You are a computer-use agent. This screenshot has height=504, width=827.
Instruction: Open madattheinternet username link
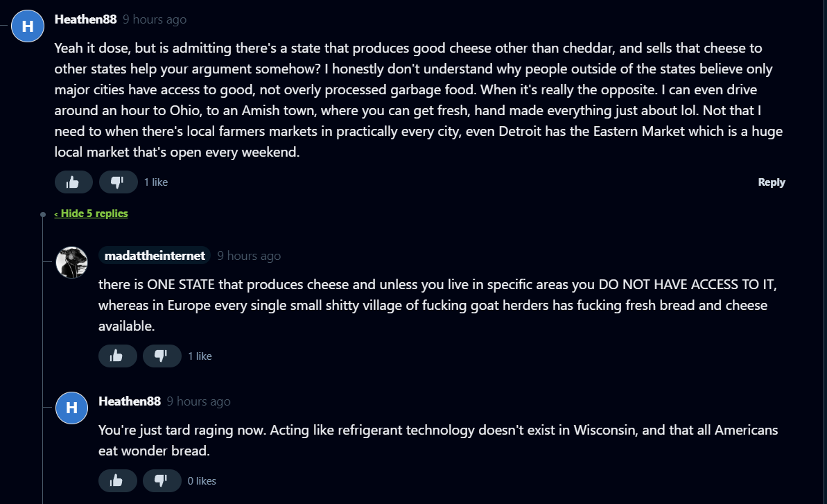[x=155, y=256]
